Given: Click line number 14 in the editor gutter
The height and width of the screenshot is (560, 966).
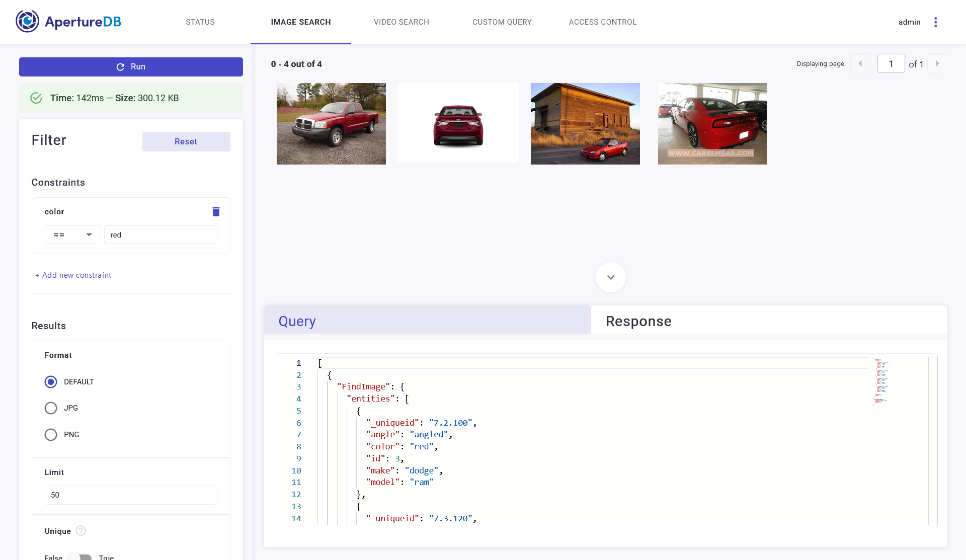Looking at the screenshot, I should coord(296,518).
